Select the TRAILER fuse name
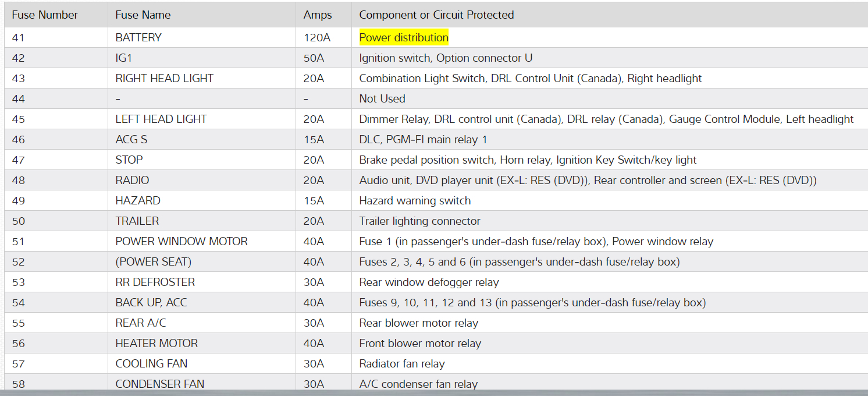The image size is (868, 396). coord(137,221)
